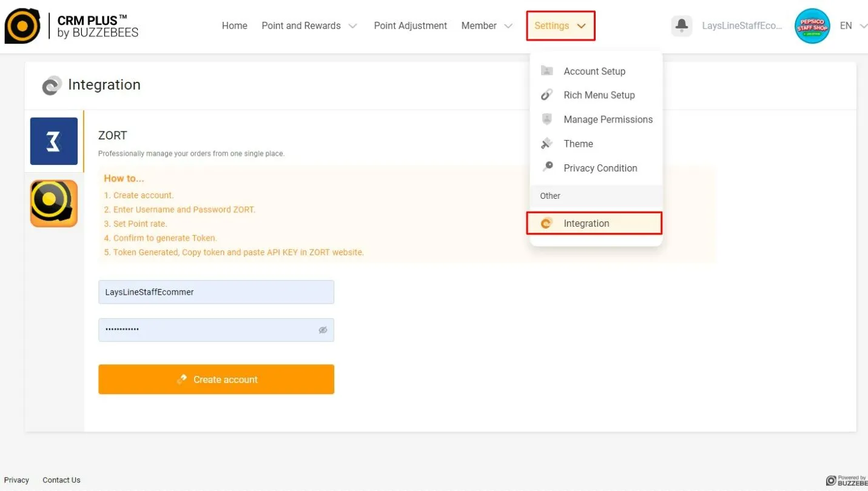Click the Theme paint icon
Viewport: 868px width, 491px height.
click(x=547, y=144)
